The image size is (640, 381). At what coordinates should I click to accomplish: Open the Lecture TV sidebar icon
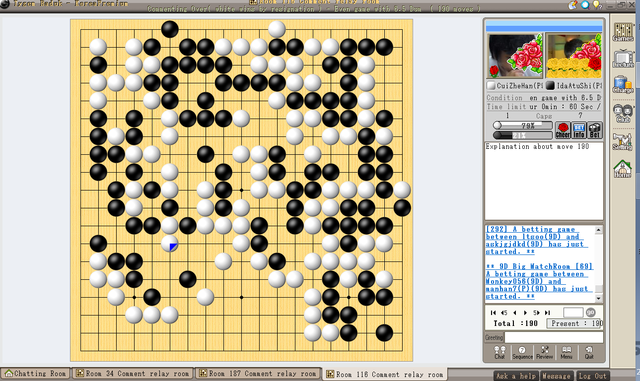pos(623,58)
